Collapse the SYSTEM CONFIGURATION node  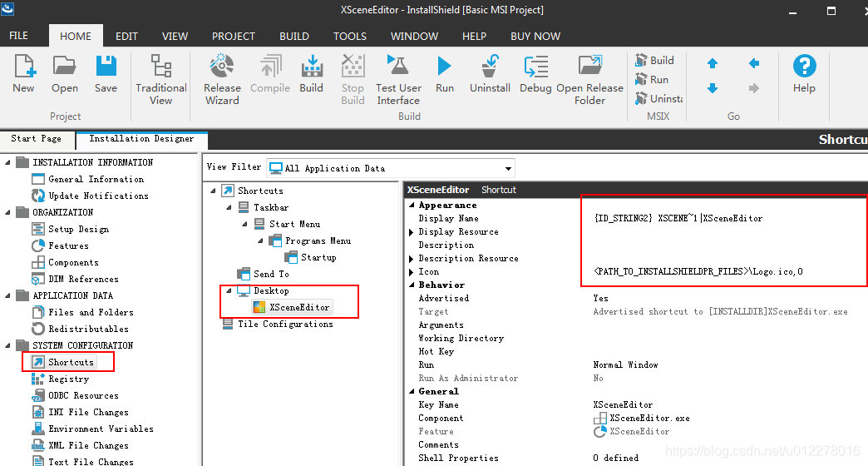pos(7,345)
